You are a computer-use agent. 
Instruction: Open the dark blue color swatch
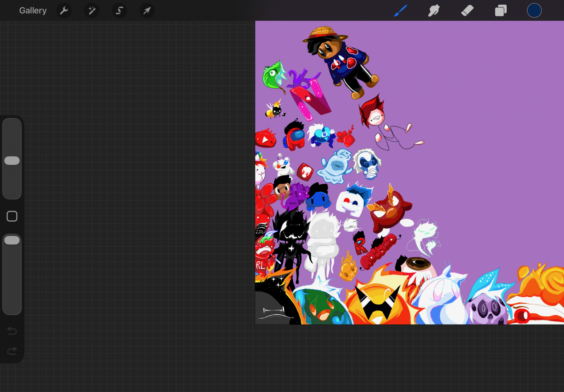[x=534, y=11]
